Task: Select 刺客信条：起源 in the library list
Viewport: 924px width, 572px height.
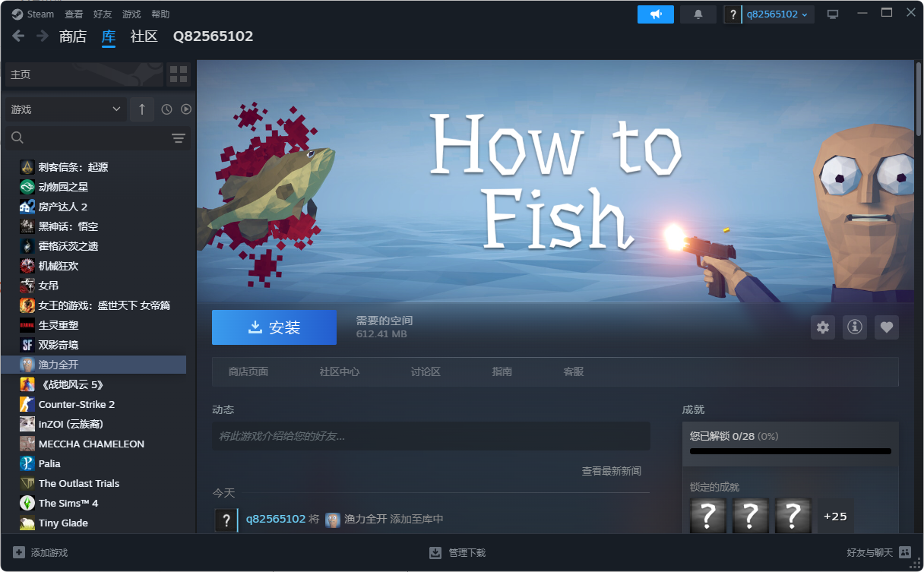Action: click(93, 167)
